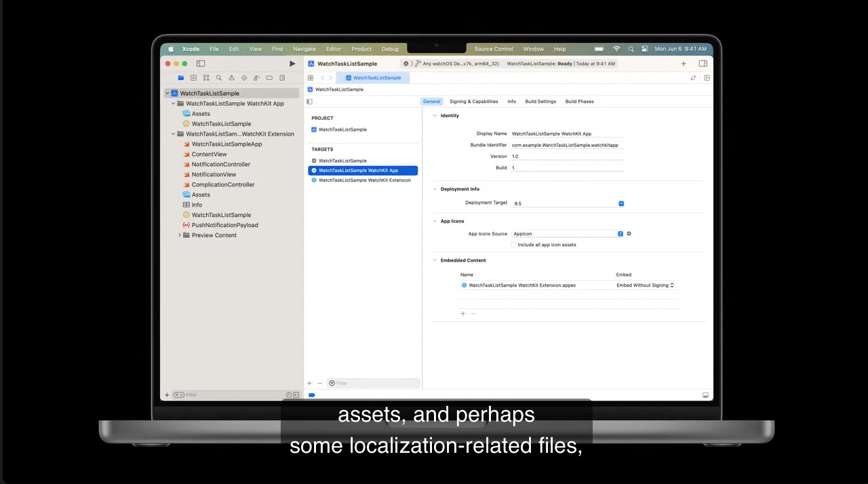The width and height of the screenshot is (868, 484).
Task: Toggle source control status filter in navigator
Action: click(296, 395)
